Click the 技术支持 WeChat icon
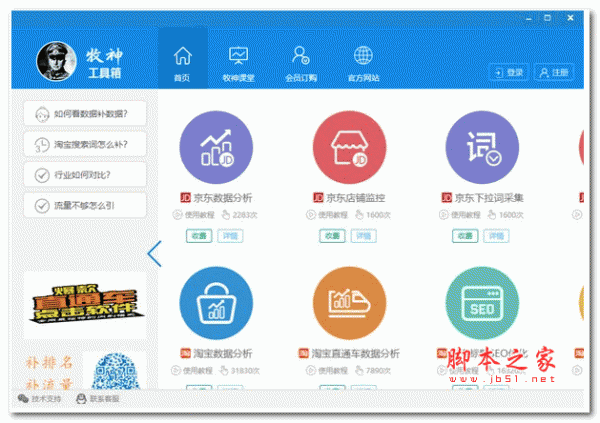 click(24, 398)
